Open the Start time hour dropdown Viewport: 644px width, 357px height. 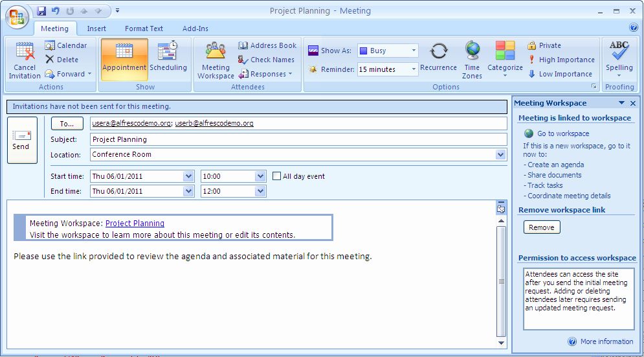pos(260,176)
